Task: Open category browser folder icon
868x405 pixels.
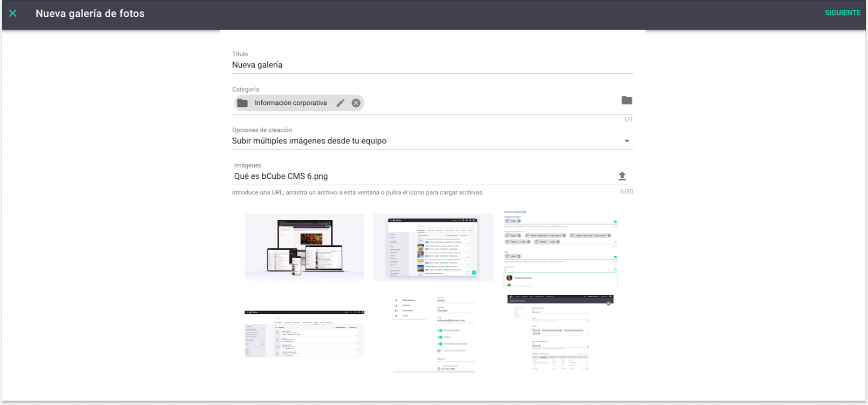Action: tap(627, 100)
